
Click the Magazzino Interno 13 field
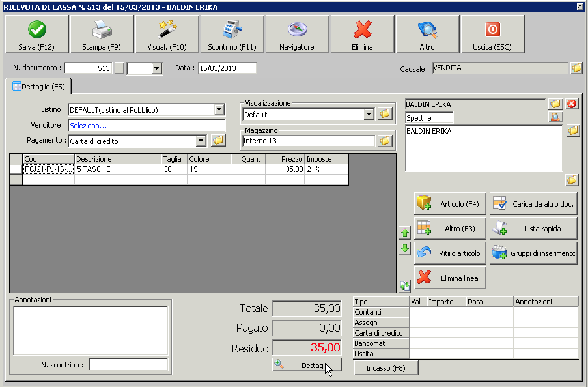coord(308,141)
